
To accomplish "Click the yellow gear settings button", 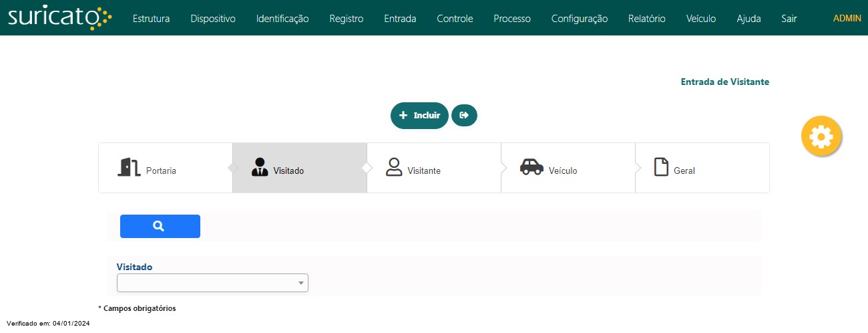I will 821,136.
